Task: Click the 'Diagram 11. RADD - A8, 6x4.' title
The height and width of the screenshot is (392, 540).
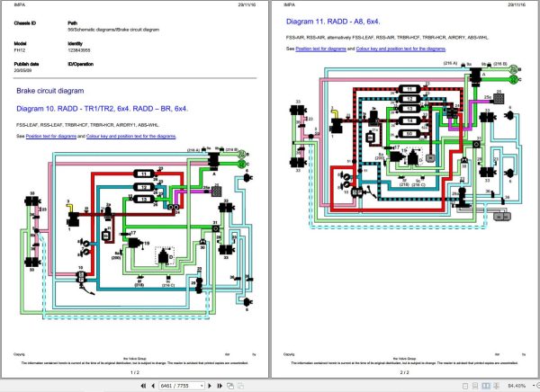Action: click(x=333, y=22)
